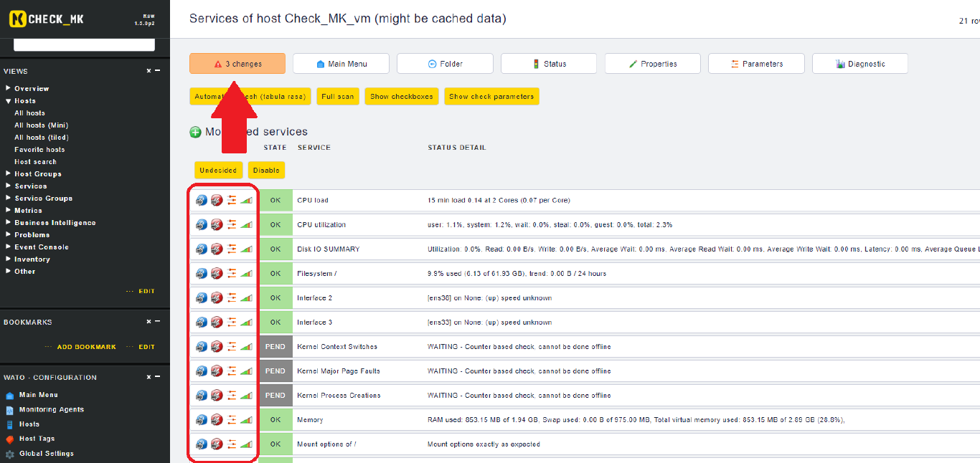The width and height of the screenshot is (980, 463).
Task: Click the 3 changes button
Action: (237, 64)
